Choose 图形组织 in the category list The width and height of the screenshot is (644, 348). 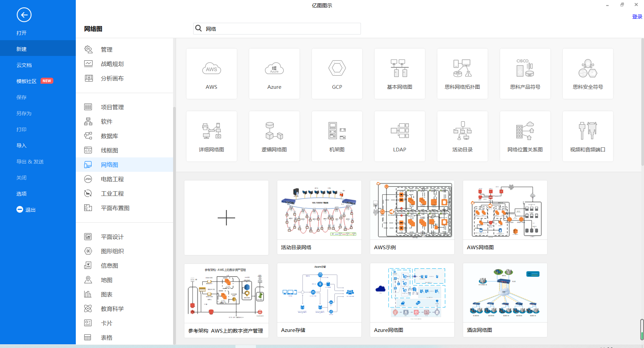pos(124,251)
